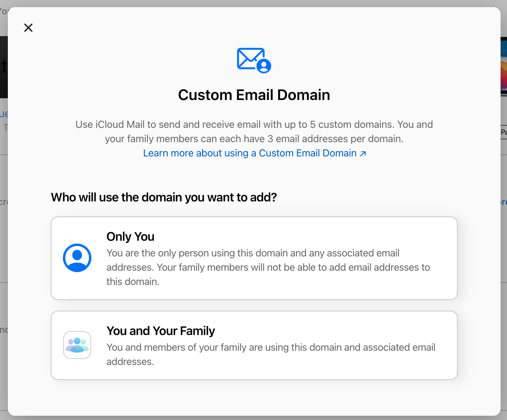Click the iCloud Mail intro paragraph text
This screenshot has width=507, height=420.
tap(254, 131)
